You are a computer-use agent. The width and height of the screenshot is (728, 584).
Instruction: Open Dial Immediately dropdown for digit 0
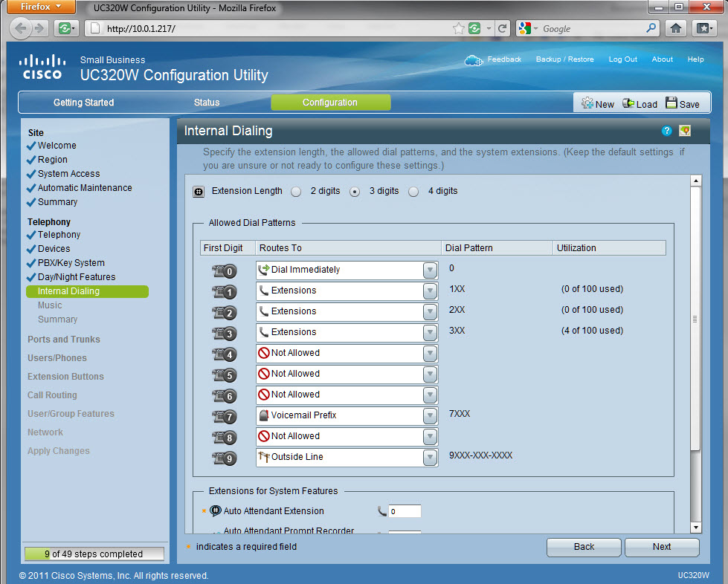430,270
